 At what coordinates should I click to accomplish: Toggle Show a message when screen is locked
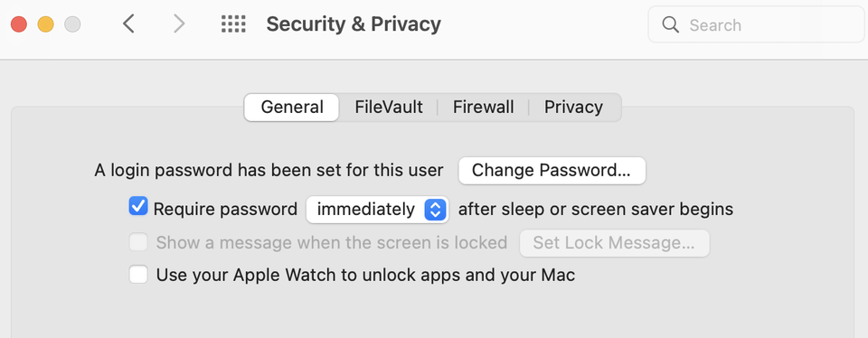[138, 242]
